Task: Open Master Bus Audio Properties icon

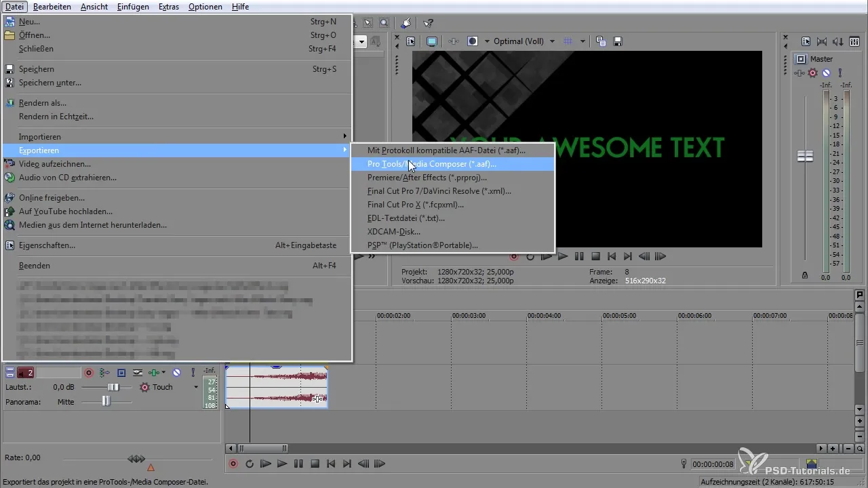Action: pos(806,41)
